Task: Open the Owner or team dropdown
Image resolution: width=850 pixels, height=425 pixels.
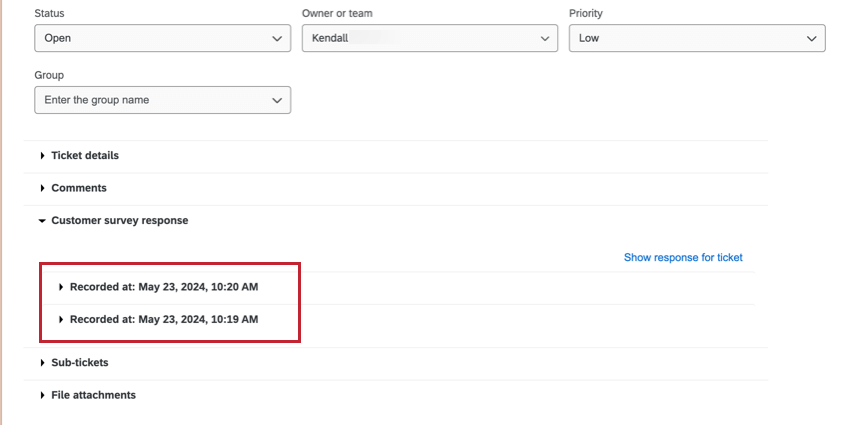Action: pyautogui.click(x=430, y=38)
